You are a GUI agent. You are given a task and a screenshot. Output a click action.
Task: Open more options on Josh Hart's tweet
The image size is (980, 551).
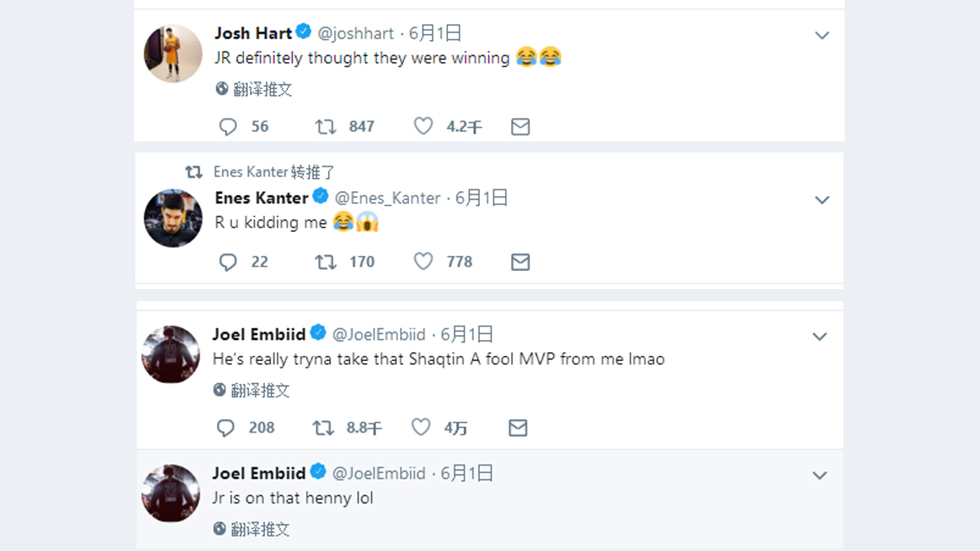pos(822,36)
